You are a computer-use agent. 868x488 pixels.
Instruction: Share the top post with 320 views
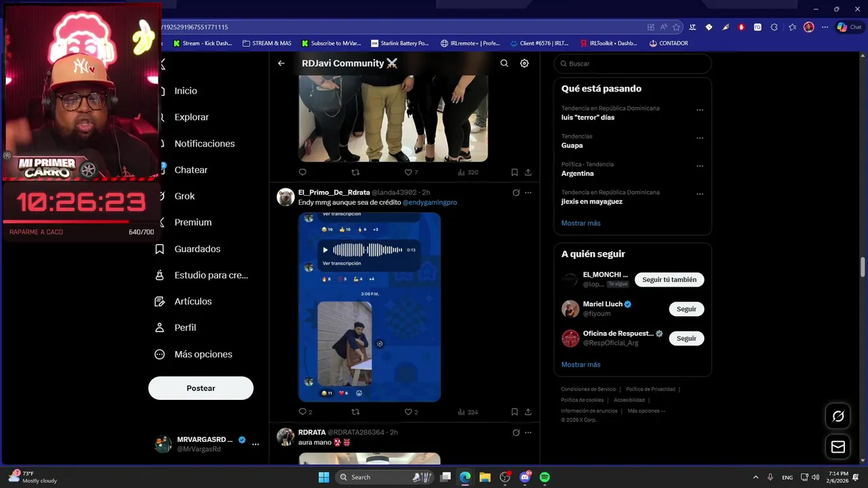[x=528, y=172]
